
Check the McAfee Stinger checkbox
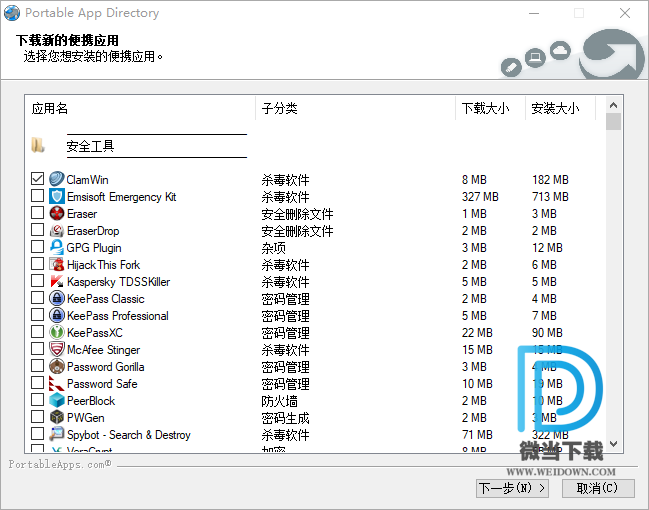coord(37,348)
